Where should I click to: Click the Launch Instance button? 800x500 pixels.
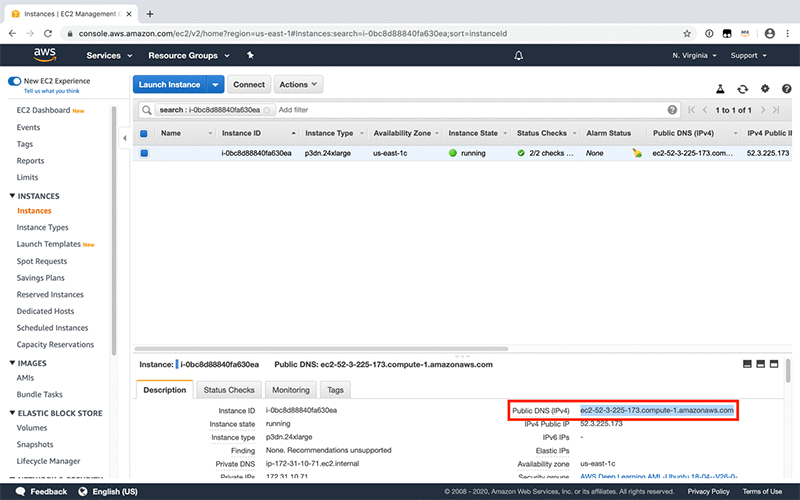[169, 85]
